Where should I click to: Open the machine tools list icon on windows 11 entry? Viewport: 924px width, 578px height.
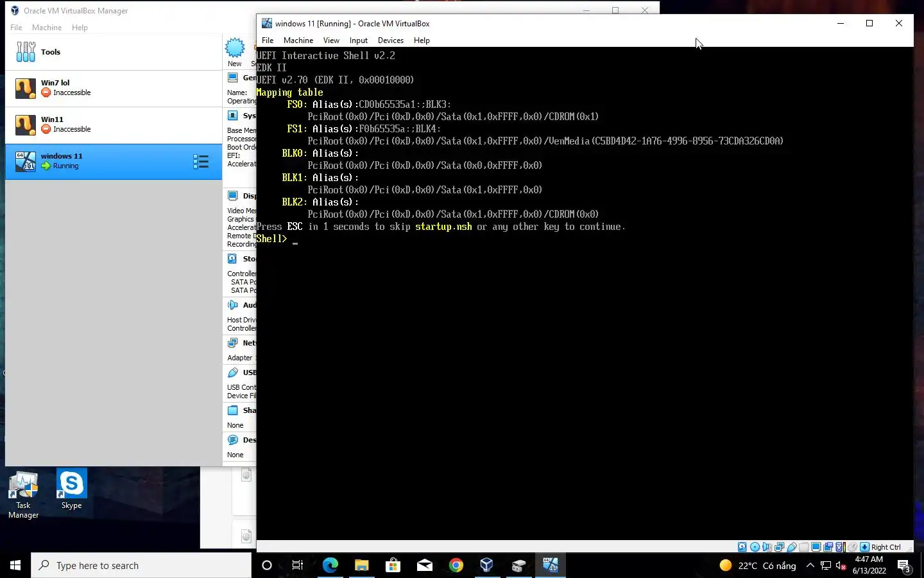pyautogui.click(x=201, y=162)
